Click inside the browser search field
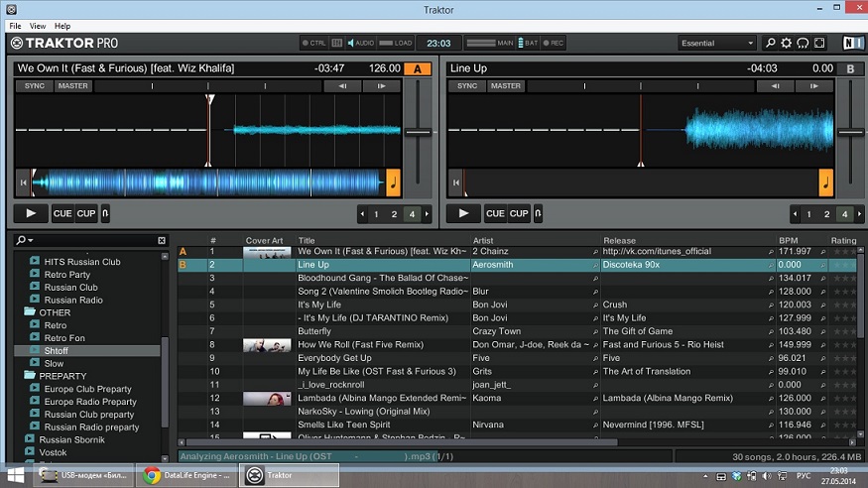 pyautogui.click(x=94, y=240)
